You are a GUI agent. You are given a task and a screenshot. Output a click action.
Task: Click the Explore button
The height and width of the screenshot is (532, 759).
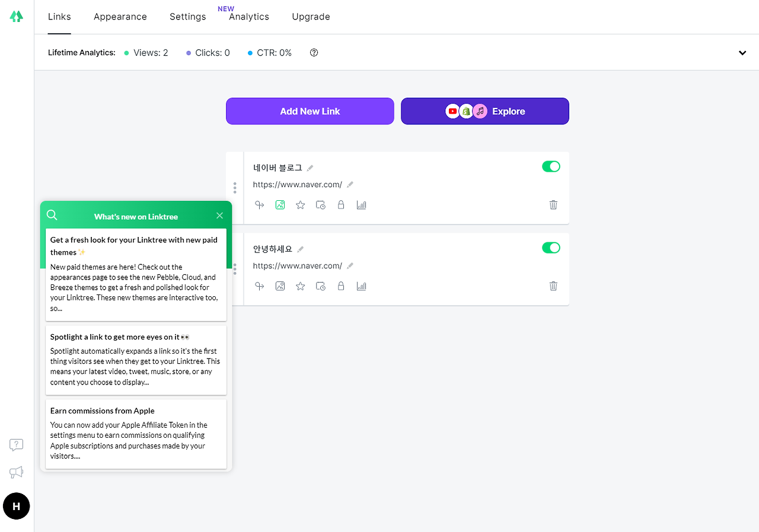coord(485,111)
